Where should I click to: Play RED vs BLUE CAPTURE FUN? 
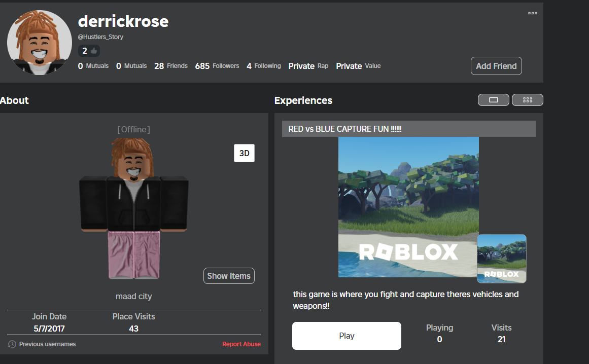click(x=347, y=336)
